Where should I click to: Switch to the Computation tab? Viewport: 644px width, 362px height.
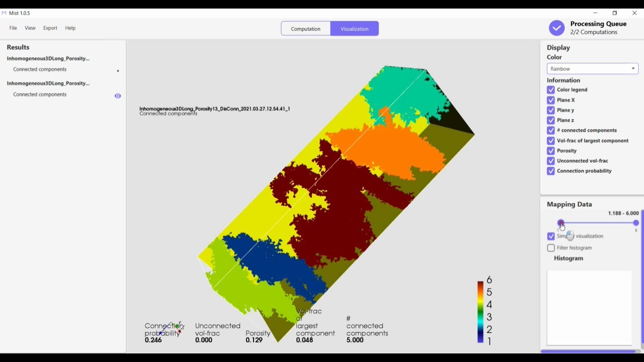coord(305,29)
